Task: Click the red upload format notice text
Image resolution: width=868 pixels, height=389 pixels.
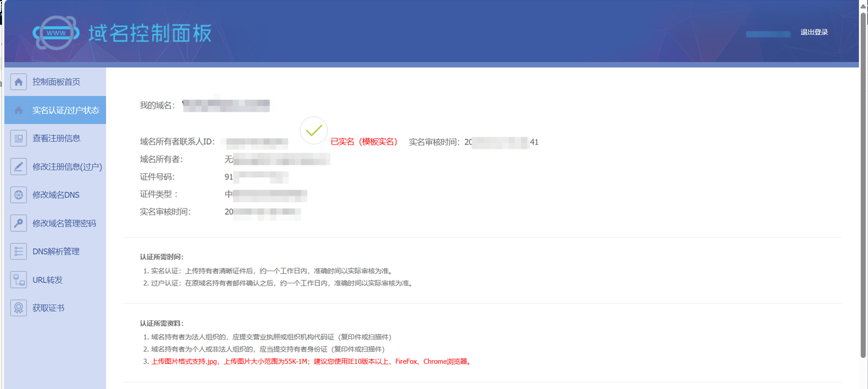Action: (x=312, y=362)
